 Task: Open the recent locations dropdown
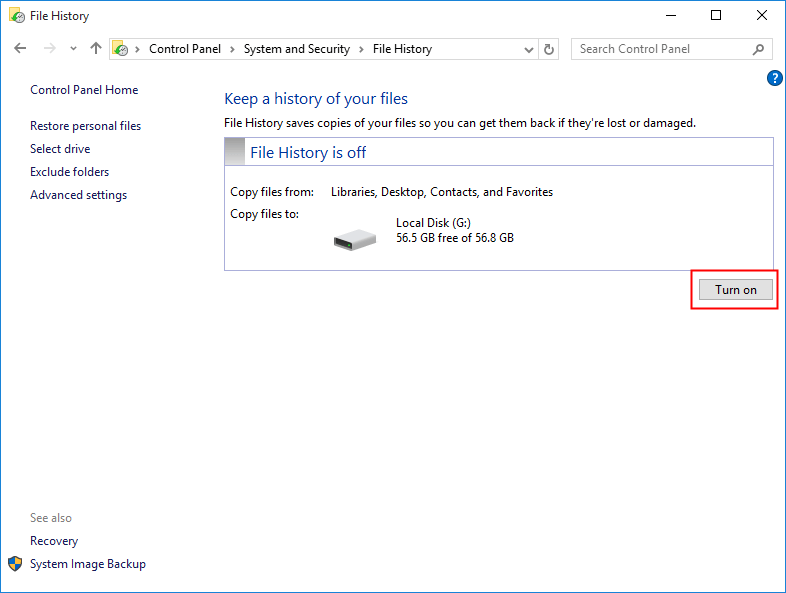pyautogui.click(x=73, y=49)
